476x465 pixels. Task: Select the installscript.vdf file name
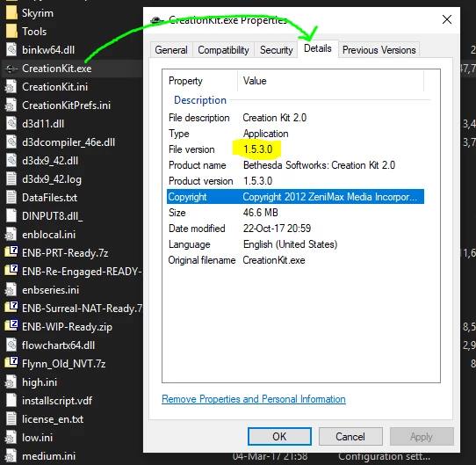[x=57, y=401]
